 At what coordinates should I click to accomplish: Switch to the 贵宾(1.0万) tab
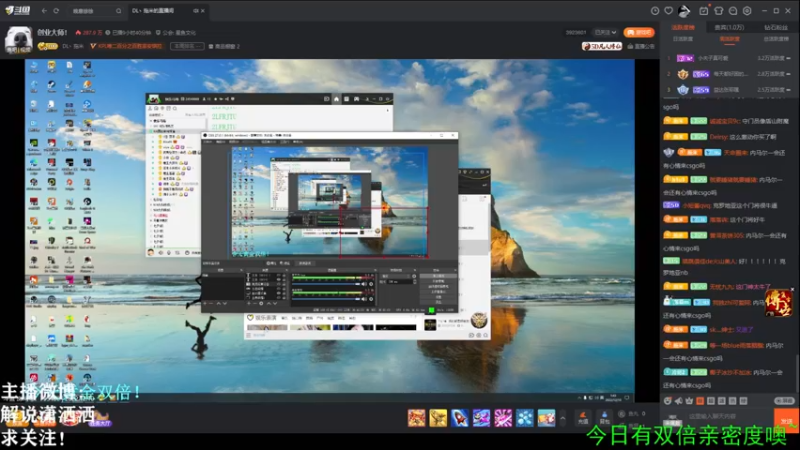click(729, 27)
